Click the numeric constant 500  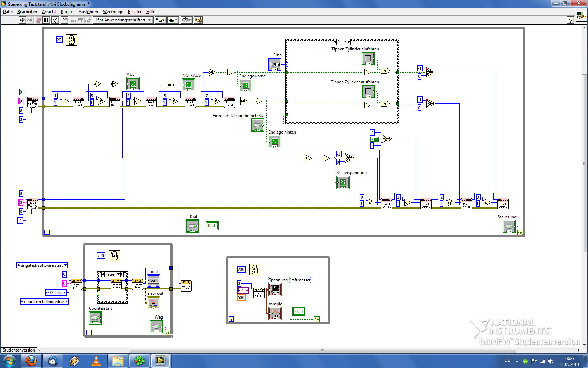coord(241,298)
